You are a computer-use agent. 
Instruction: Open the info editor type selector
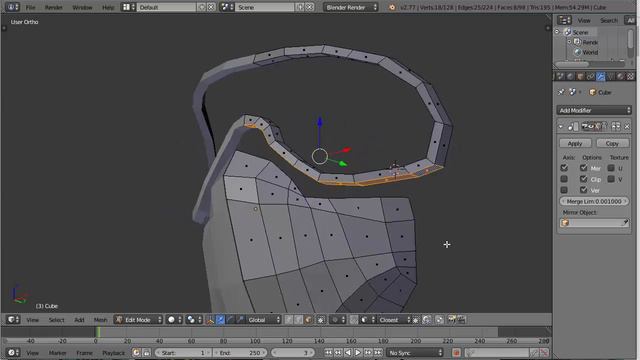(12, 7)
